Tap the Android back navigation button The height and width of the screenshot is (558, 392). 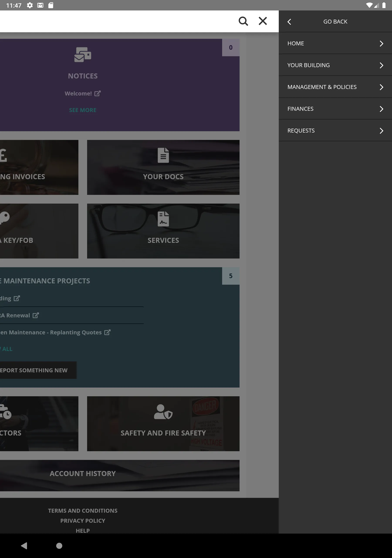click(x=24, y=546)
